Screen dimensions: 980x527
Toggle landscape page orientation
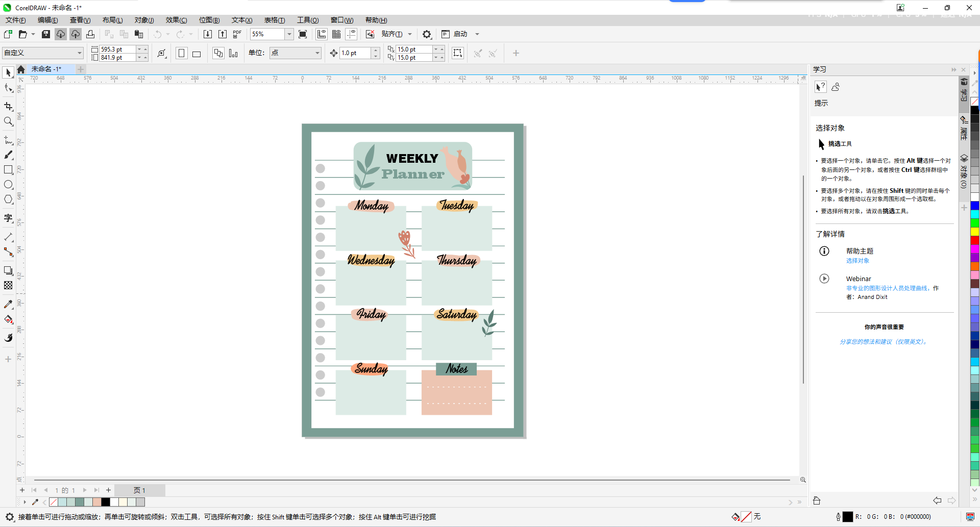[x=197, y=53]
